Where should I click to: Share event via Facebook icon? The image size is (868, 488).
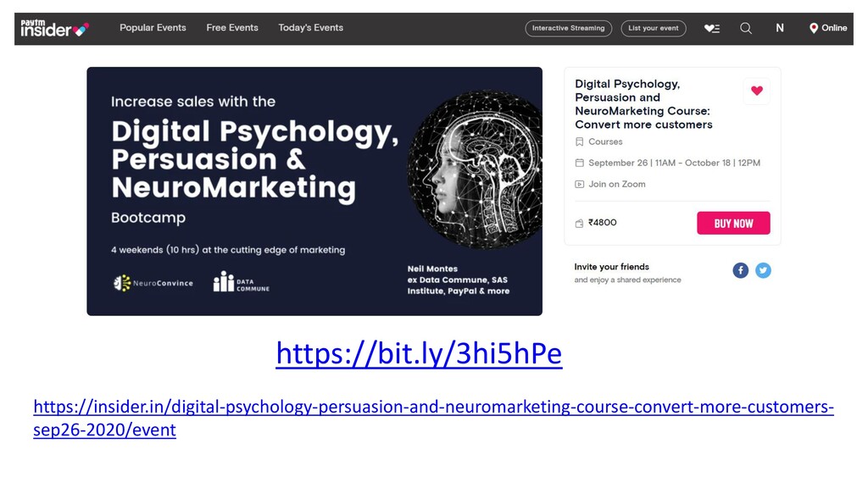[x=740, y=270]
